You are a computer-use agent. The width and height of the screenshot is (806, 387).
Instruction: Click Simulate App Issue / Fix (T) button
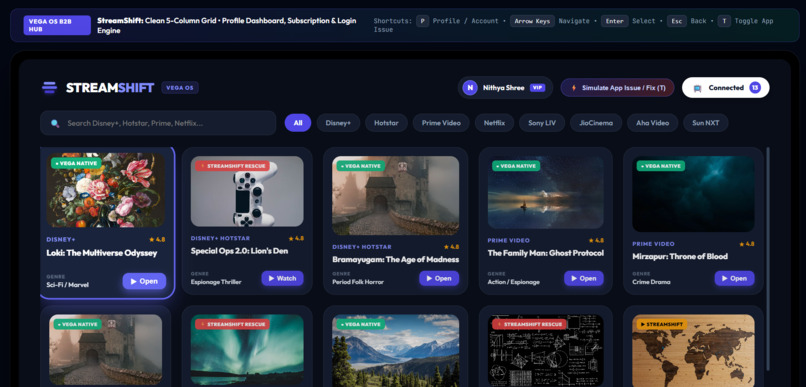[617, 88]
